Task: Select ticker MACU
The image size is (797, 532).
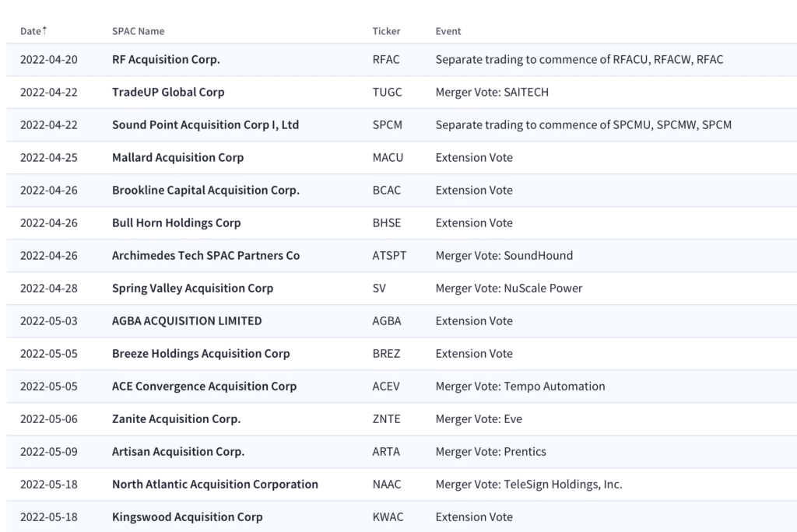Action: click(x=388, y=158)
